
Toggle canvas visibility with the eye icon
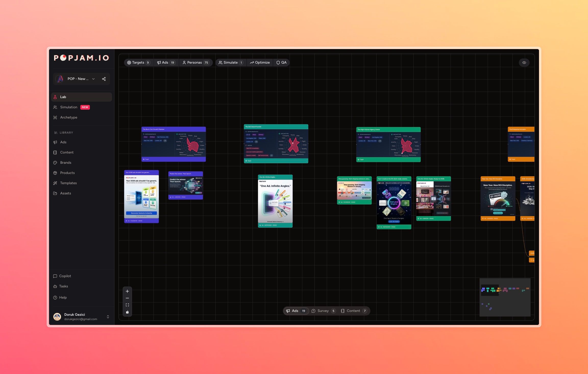coord(524,62)
